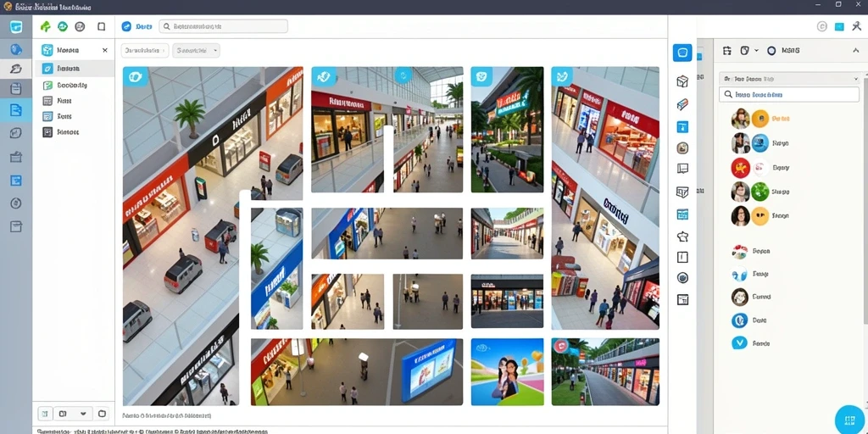Expand the dropdown above the right panel search box

(789, 79)
